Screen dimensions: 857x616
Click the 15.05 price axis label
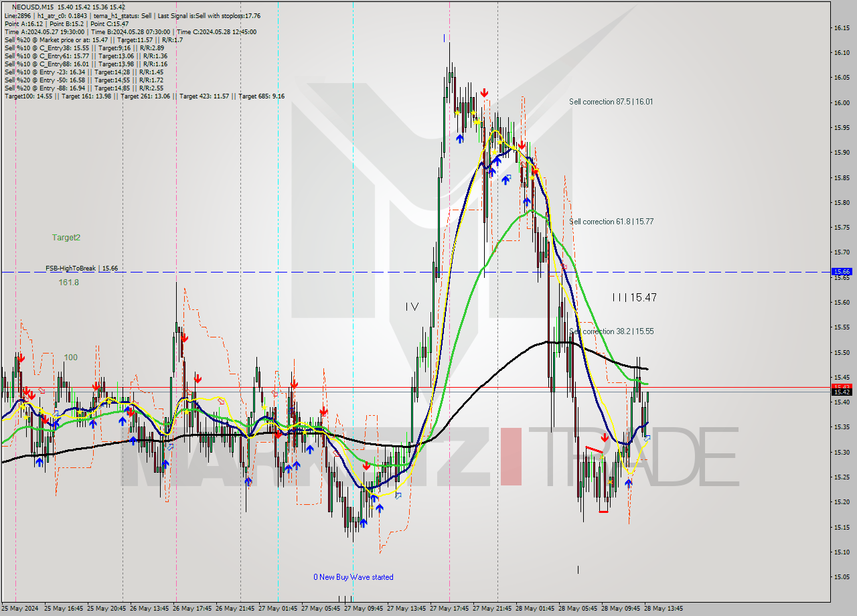[842, 576]
